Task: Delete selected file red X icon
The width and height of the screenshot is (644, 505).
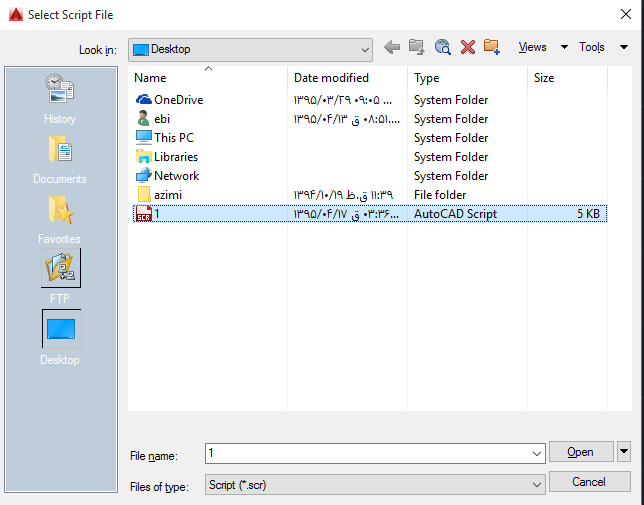Action: (468, 48)
